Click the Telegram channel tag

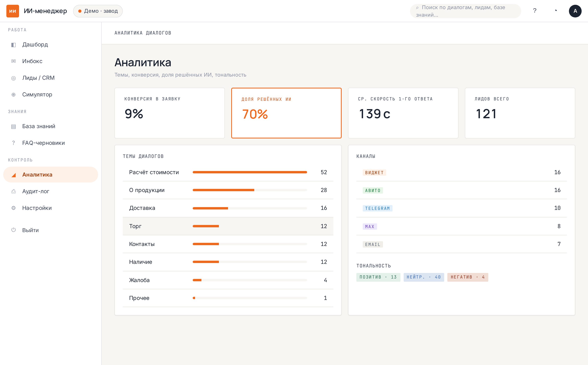pyautogui.click(x=377, y=208)
